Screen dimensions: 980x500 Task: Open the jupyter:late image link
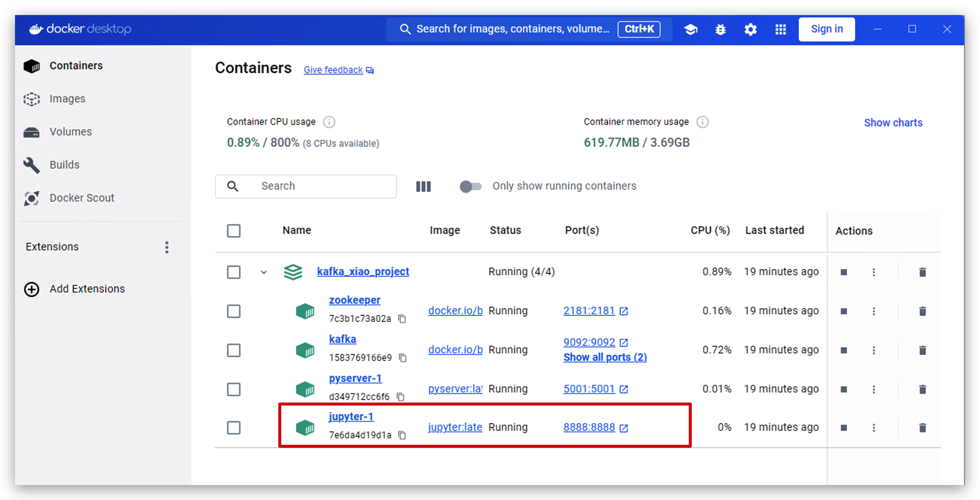[455, 427]
